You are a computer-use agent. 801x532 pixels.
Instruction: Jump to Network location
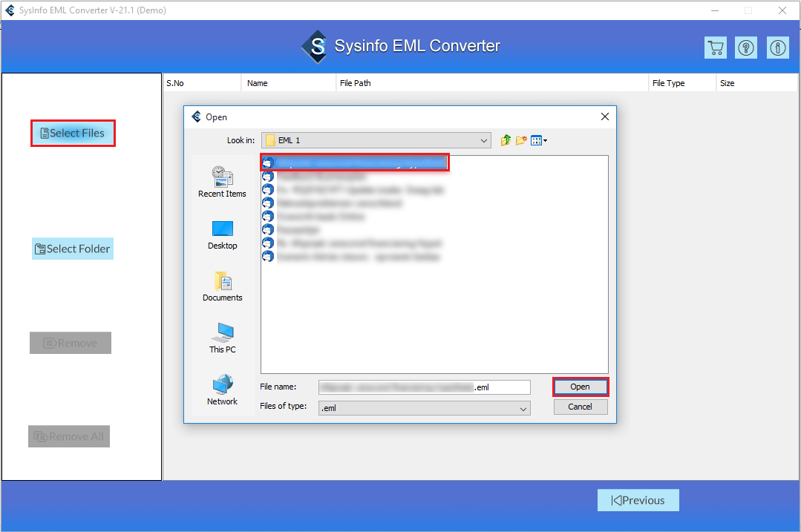click(x=222, y=390)
